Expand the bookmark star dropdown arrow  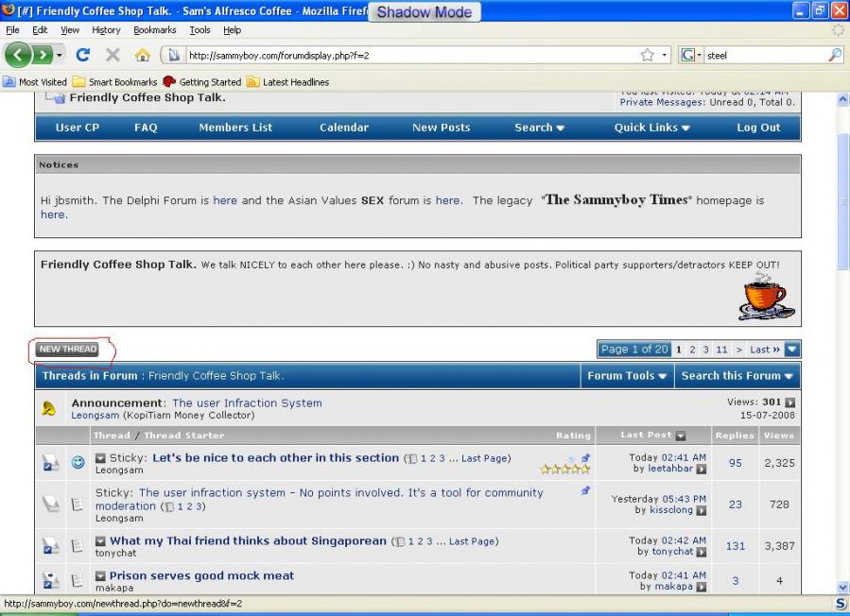664,55
